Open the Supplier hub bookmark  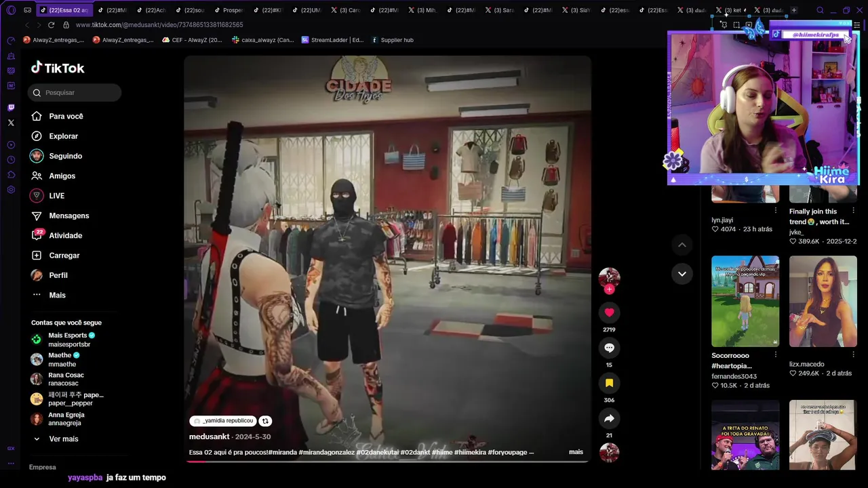(392, 40)
